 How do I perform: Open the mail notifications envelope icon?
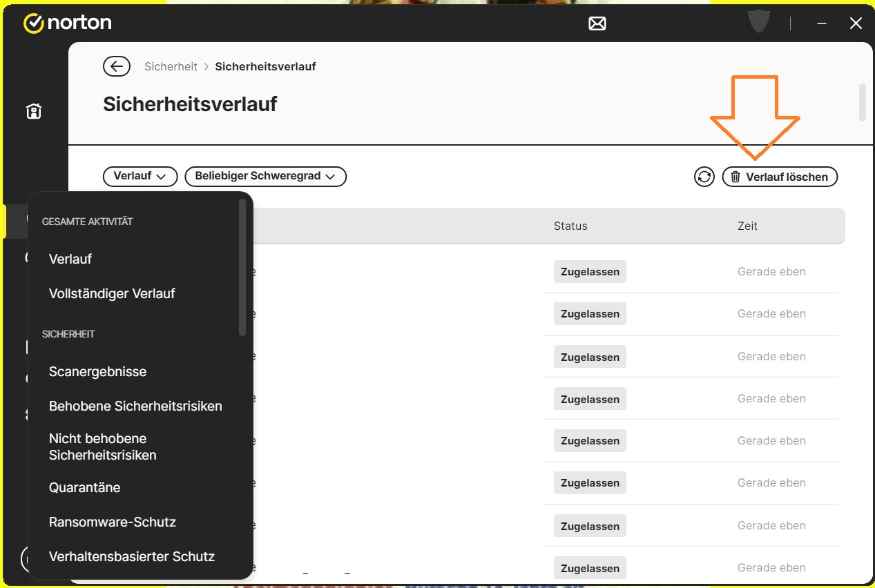click(597, 23)
